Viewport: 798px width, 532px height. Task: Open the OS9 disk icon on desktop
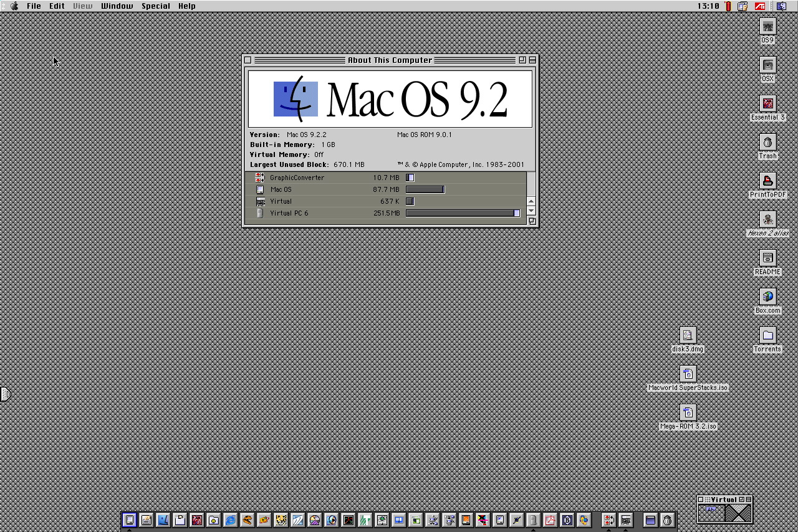tap(767, 26)
